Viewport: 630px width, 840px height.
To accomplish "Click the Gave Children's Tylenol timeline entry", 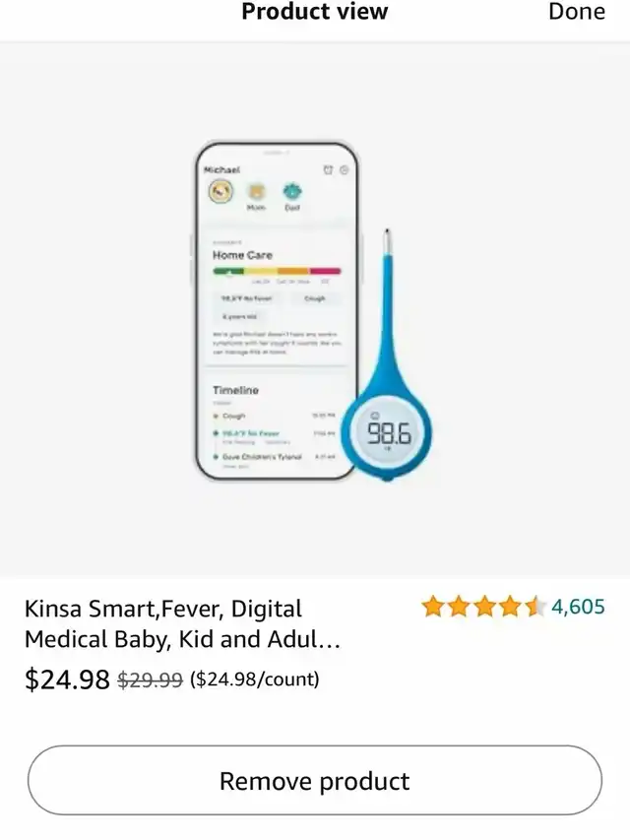I will pos(262,457).
